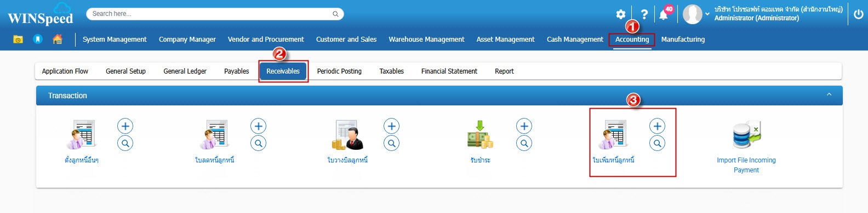The height and width of the screenshot is (213, 868).
Task: Search รับชำระ with magnifier icon
Action: point(524,143)
